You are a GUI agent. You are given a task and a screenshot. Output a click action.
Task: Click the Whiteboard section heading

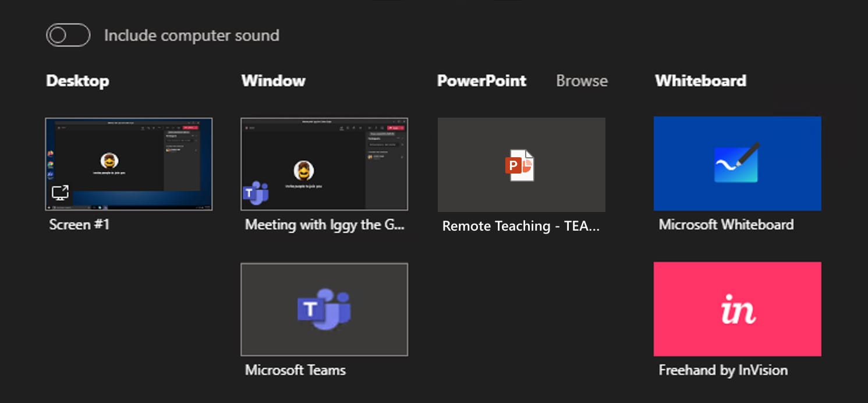tap(700, 81)
